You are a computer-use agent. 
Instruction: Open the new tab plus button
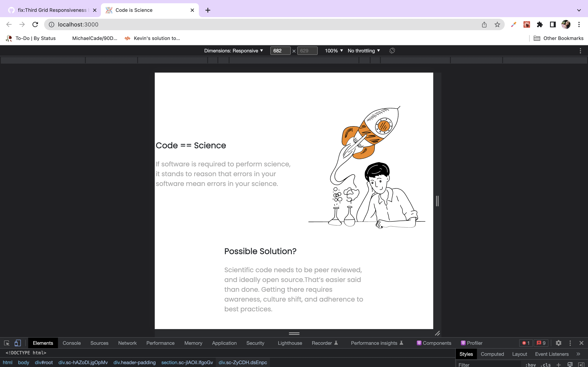(x=208, y=10)
